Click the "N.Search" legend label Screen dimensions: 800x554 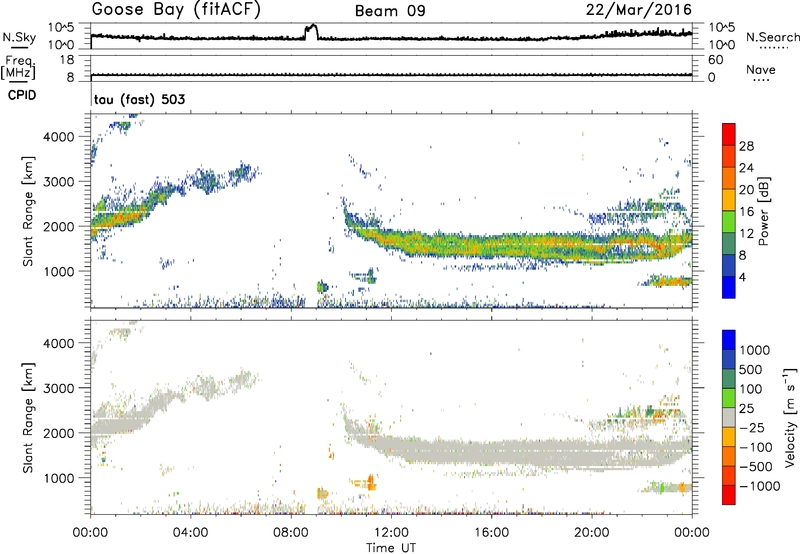[x=772, y=37]
